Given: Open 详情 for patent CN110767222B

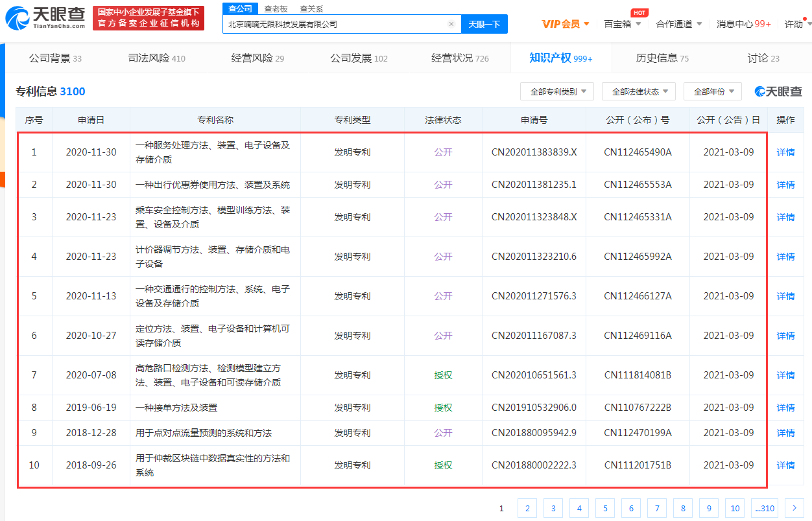Looking at the screenshot, I should (x=785, y=408).
